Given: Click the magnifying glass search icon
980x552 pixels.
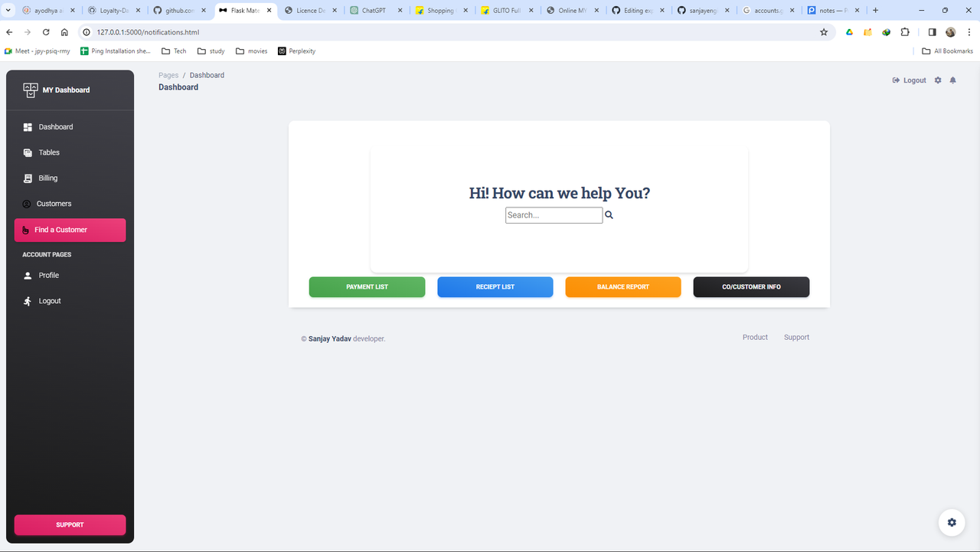Looking at the screenshot, I should [609, 215].
